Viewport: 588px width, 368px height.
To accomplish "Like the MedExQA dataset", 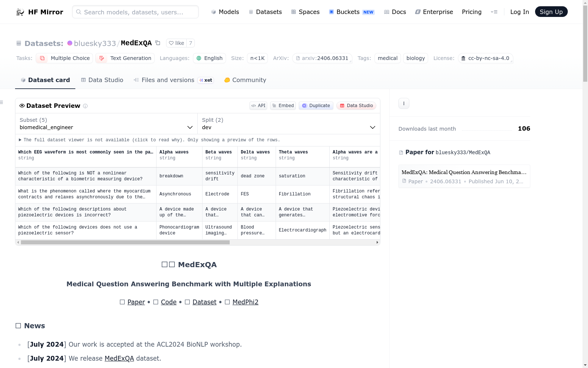I will click(x=176, y=43).
